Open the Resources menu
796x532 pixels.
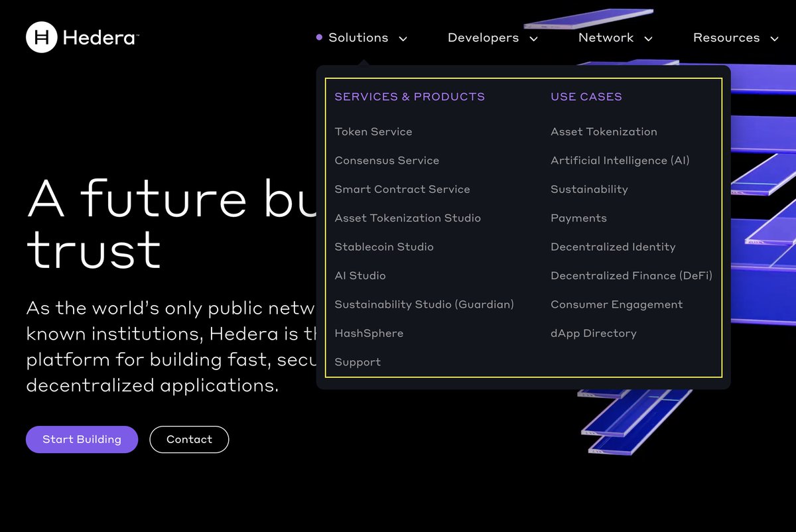(726, 38)
